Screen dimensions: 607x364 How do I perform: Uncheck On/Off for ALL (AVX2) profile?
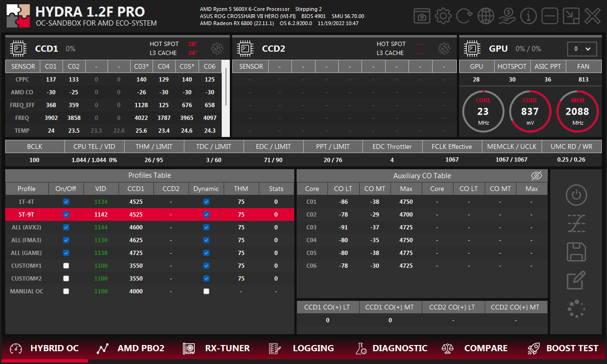(x=66, y=227)
